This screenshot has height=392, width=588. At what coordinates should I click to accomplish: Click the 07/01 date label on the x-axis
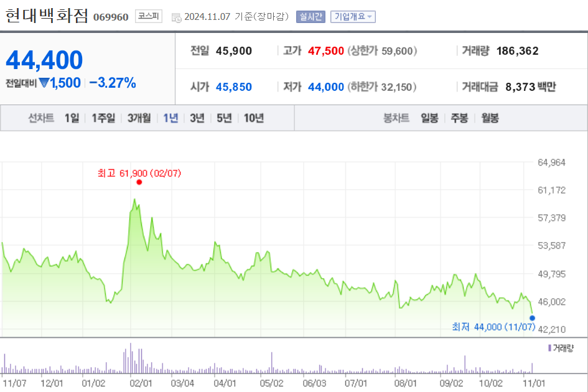tap(356, 383)
